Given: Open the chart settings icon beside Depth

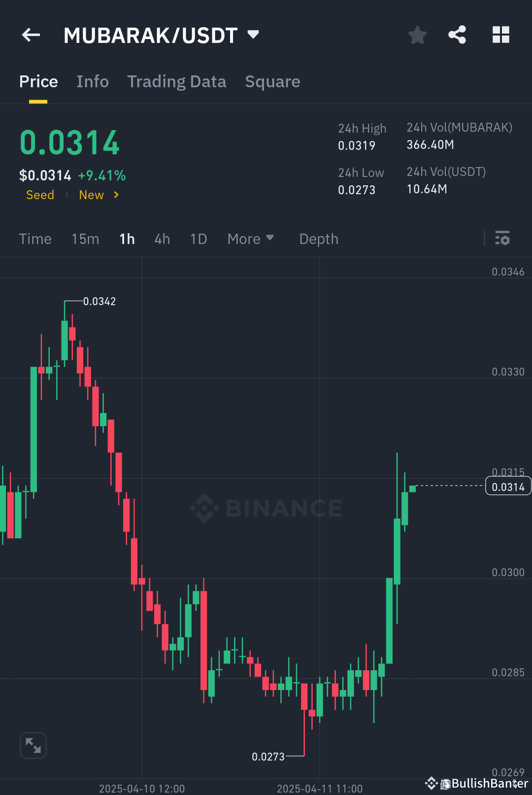Looking at the screenshot, I should (x=503, y=239).
